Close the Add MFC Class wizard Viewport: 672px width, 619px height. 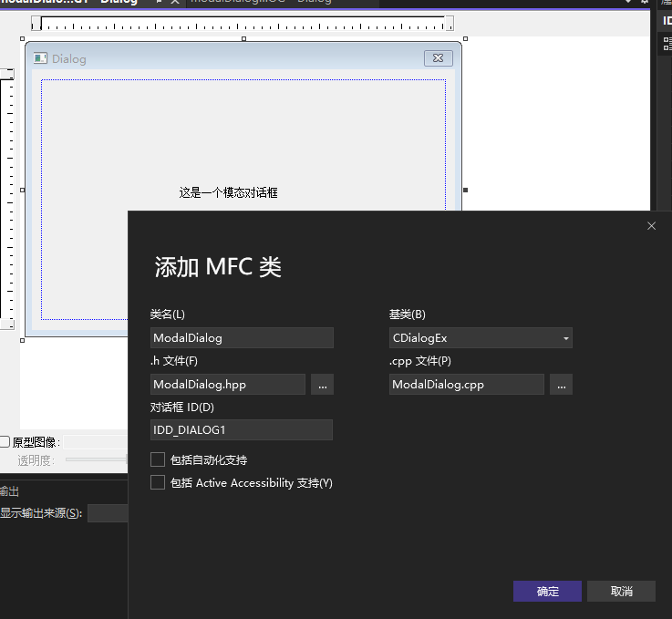pos(651,226)
